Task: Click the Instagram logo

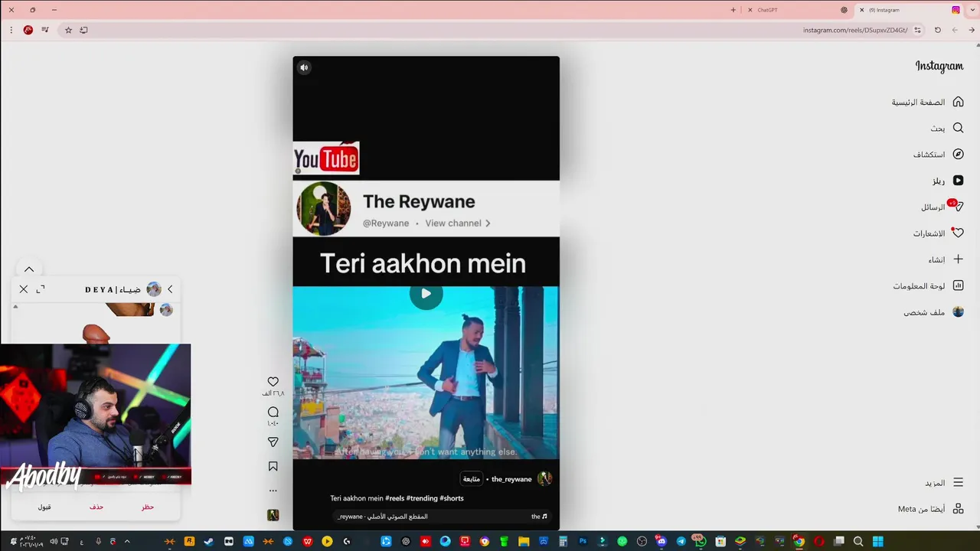Action: point(939,67)
